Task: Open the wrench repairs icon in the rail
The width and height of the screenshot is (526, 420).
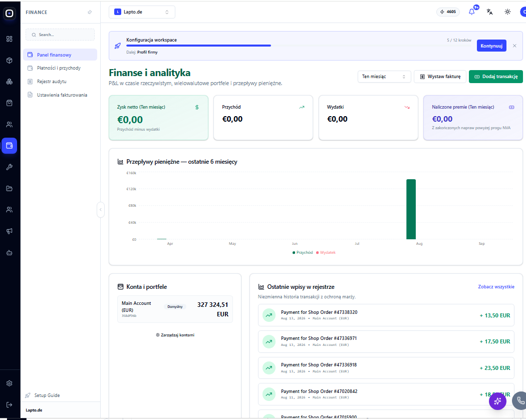Action: pos(10,167)
